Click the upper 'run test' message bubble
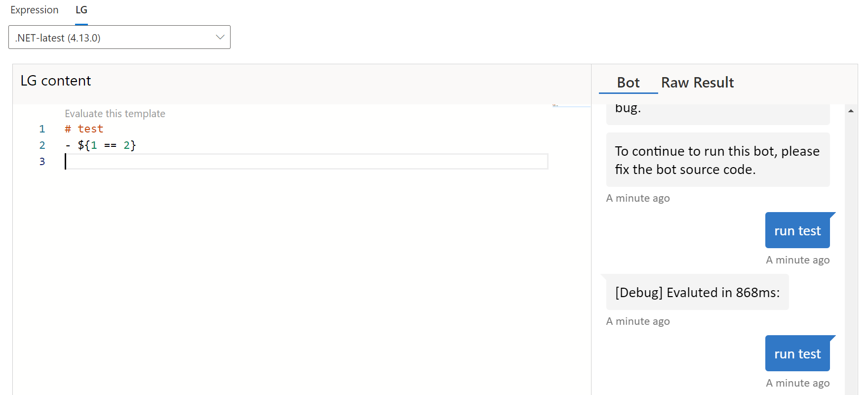This screenshot has width=868, height=395. [797, 230]
